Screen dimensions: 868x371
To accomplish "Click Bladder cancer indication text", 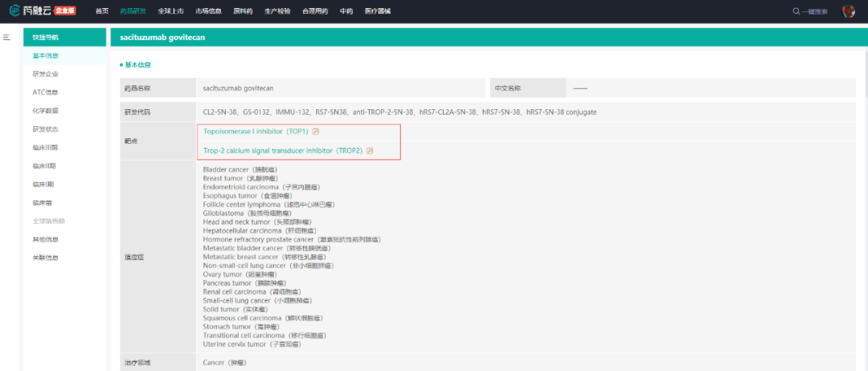I will click(x=241, y=169).
